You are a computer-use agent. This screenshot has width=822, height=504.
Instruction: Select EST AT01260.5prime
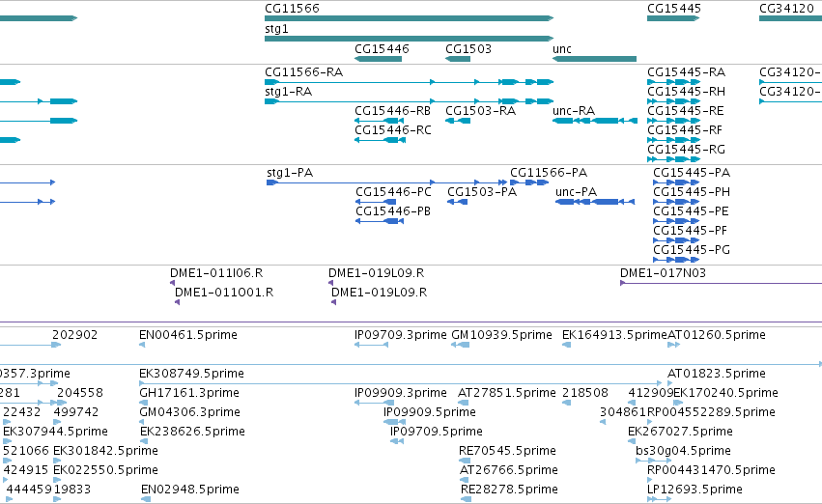(717, 335)
